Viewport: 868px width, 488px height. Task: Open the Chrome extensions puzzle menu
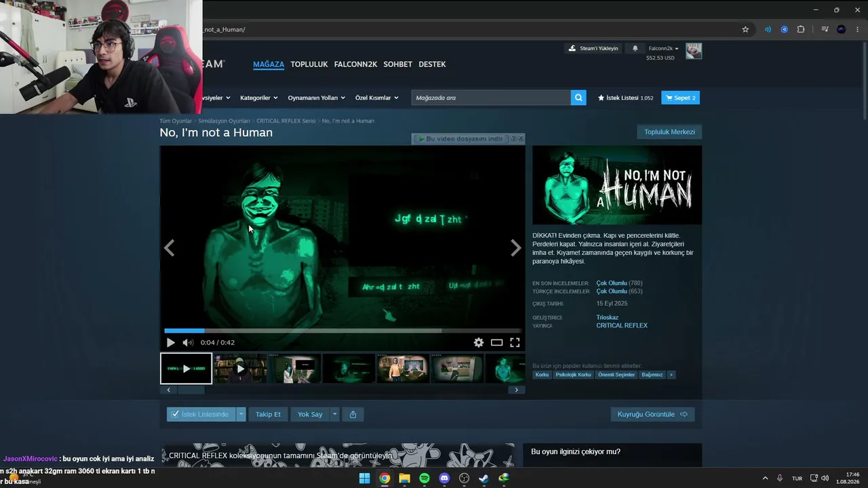tap(801, 29)
